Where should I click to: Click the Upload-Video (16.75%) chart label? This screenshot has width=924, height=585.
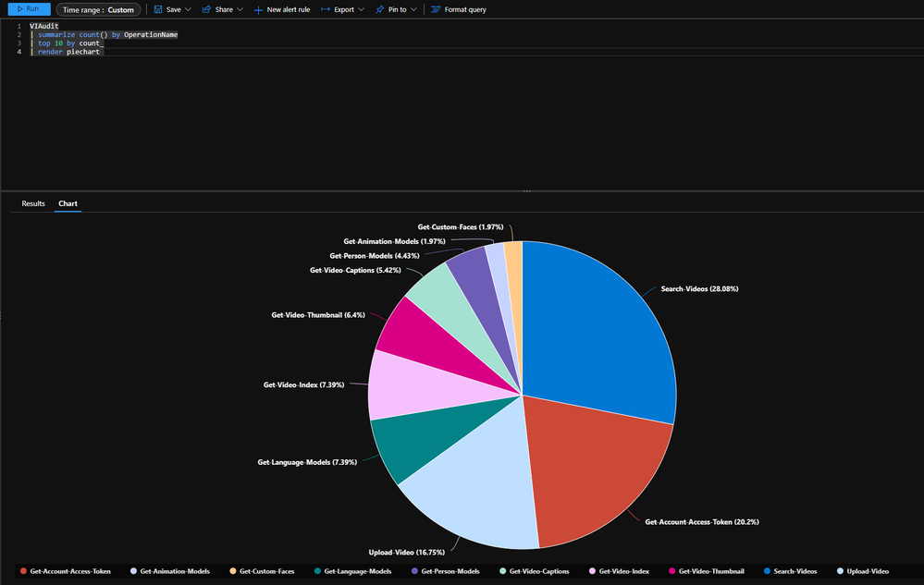click(x=407, y=552)
